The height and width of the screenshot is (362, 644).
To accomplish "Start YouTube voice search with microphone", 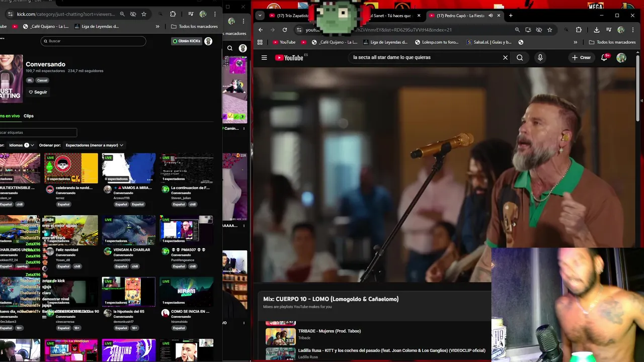I will (540, 57).
